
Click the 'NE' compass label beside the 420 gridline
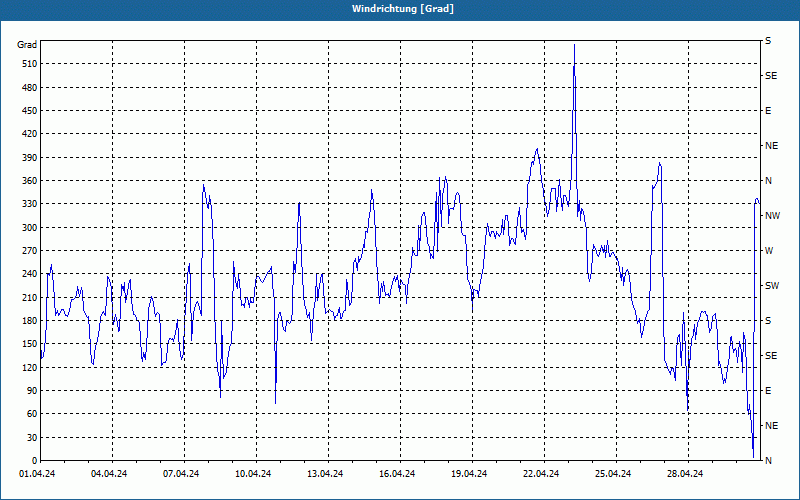point(771,146)
